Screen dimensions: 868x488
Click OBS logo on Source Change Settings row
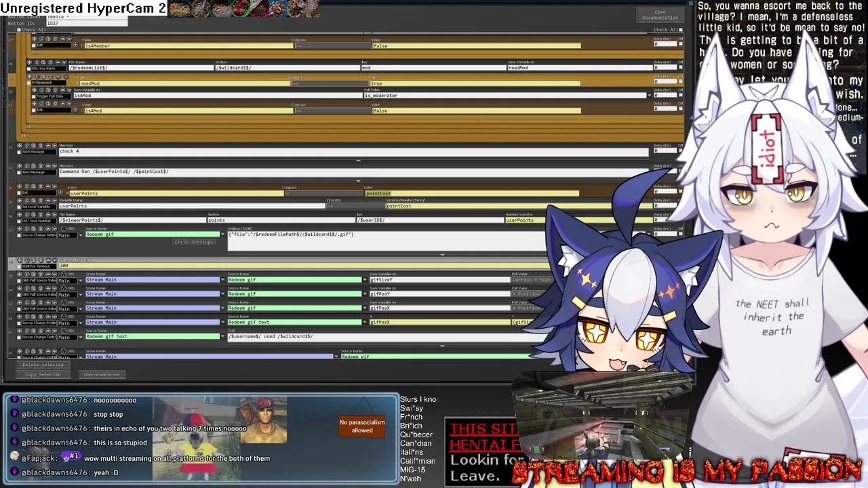point(64,228)
